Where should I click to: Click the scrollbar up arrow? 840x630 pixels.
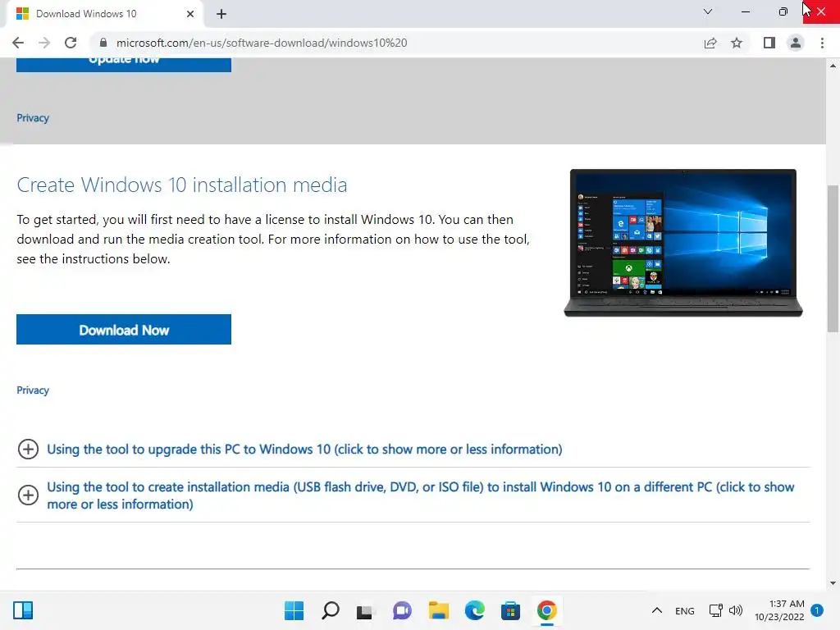click(x=833, y=66)
